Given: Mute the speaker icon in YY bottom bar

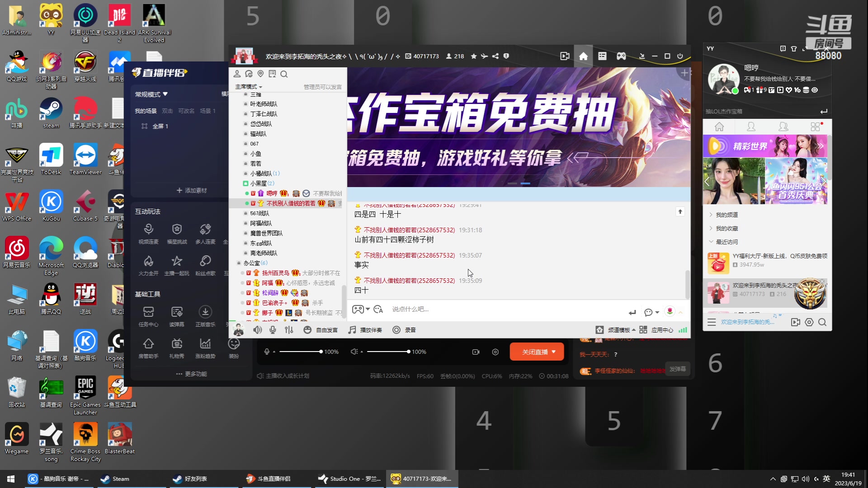Looking at the screenshot, I should point(258,330).
